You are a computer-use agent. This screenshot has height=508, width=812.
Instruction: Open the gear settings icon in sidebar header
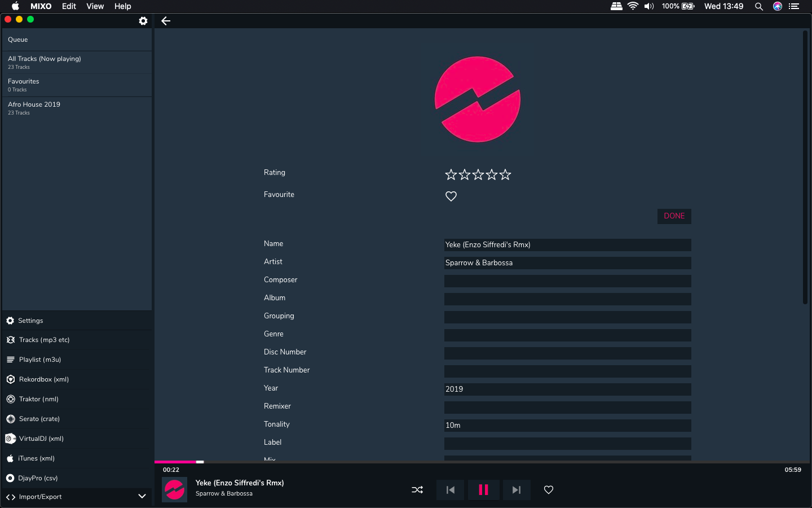(x=143, y=21)
